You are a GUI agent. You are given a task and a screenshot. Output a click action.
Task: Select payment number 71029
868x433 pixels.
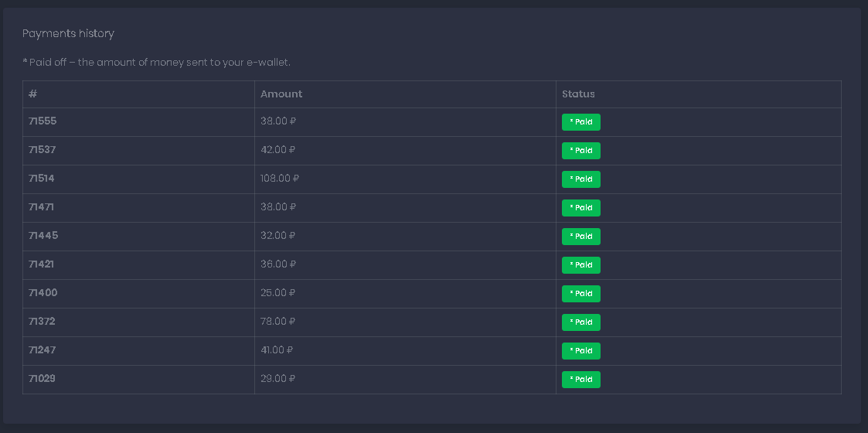pyautogui.click(x=42, y=379)
